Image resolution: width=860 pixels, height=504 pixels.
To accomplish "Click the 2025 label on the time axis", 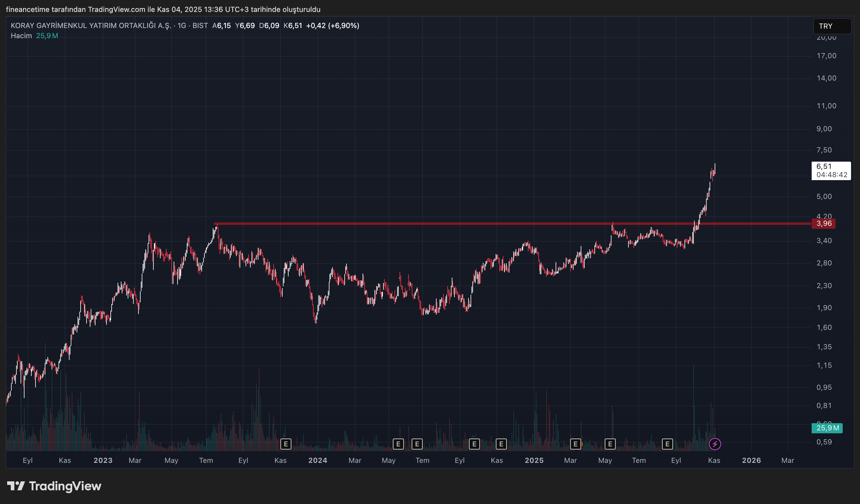I will 534,460.
